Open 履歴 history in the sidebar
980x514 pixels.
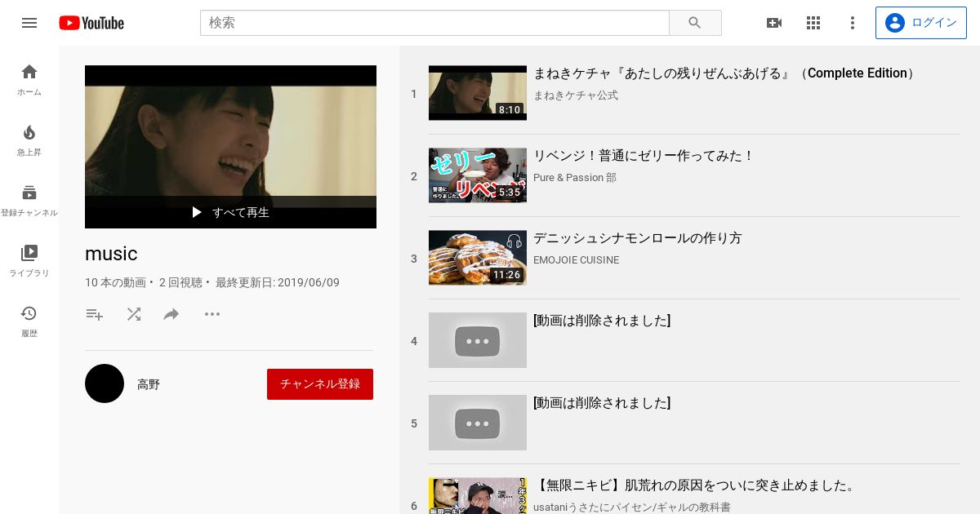[29, 321]
